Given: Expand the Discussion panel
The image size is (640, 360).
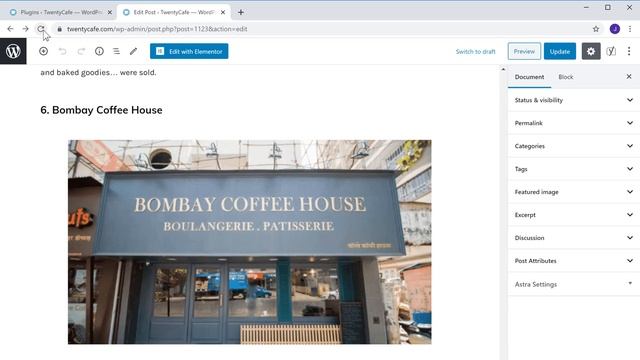Looking at the screenshot, I should (x=573, y=238).
